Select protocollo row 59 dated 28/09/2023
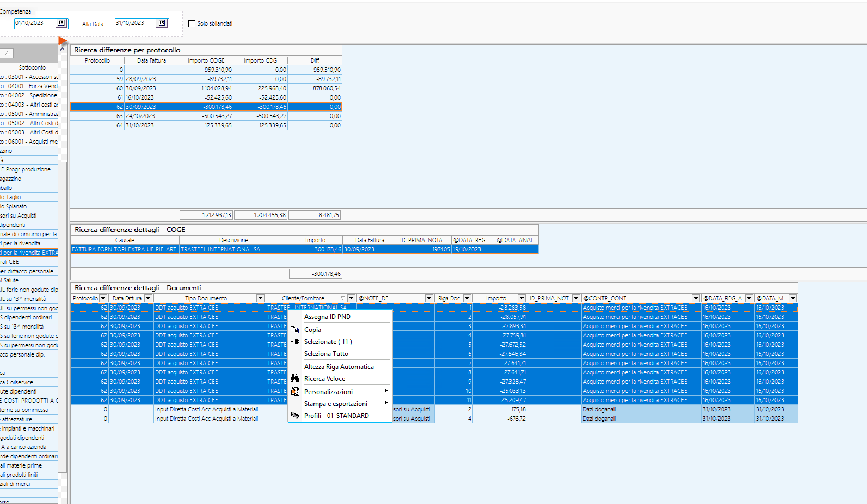The width and height of the screenshot is (867, 504). tap(206, 79)
